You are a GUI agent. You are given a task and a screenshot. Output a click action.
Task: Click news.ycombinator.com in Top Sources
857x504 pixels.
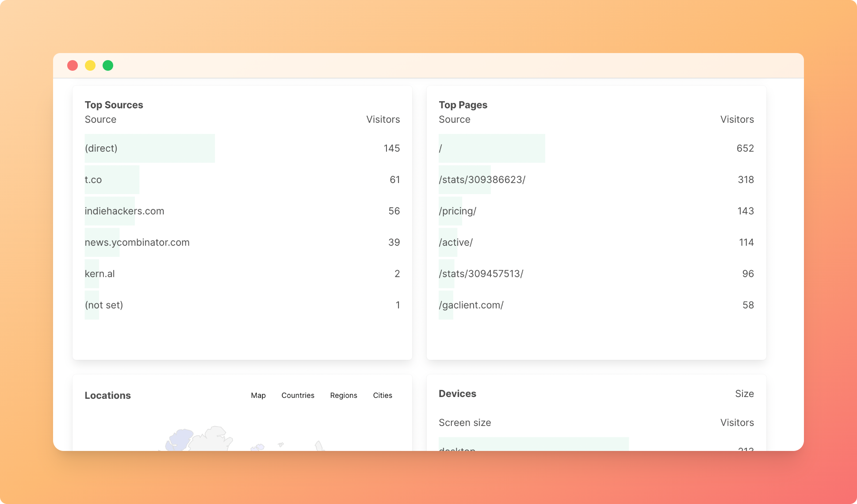(137, 242)
